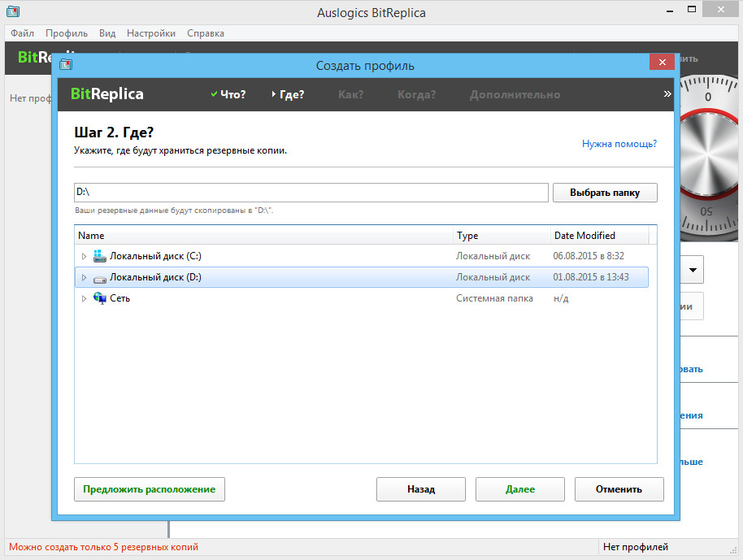743x560 pixels.
Task: Expand the Сеть node
Action: [84, 298]
